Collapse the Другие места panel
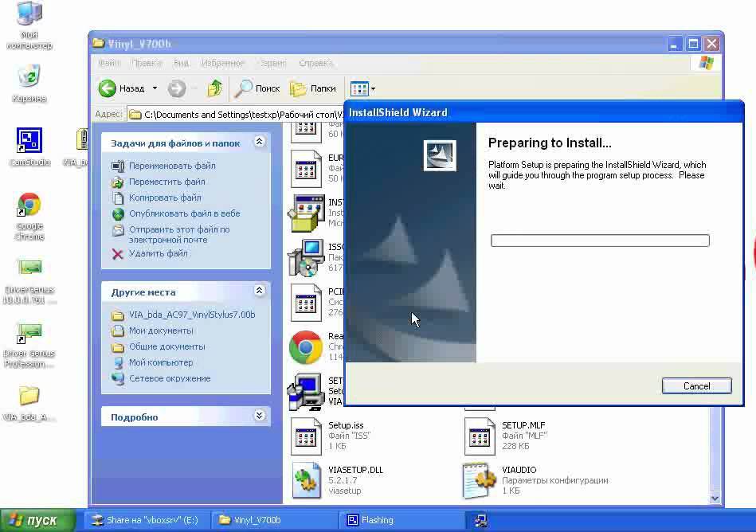This screenshot has width=756, height=532. (x=259, y=291)
